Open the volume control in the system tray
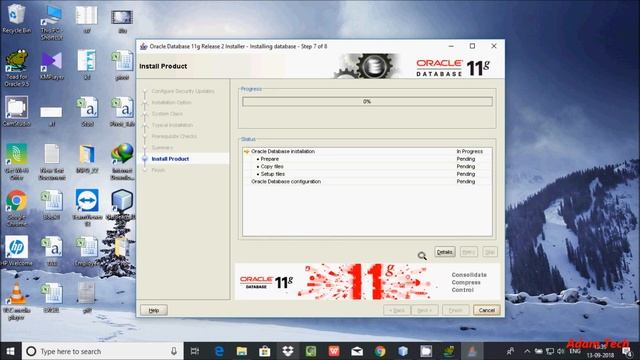This screenshot has height=360, width=640. coord(560,351)
